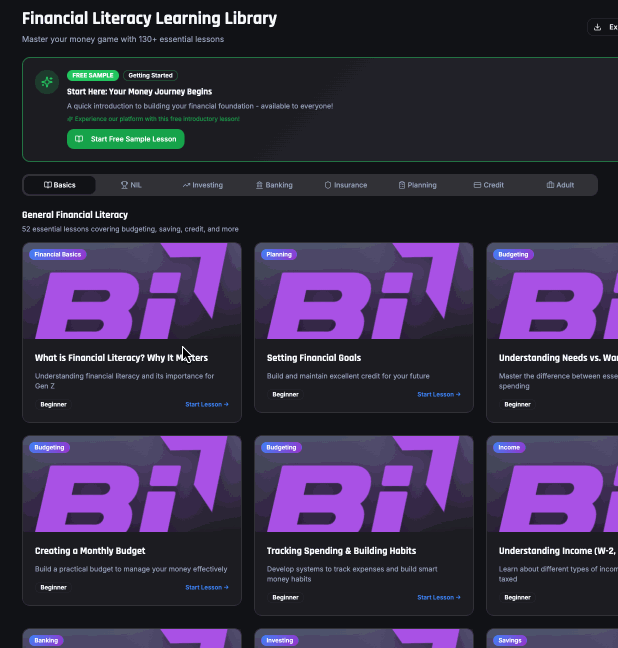The image size is (618, 648).
Task: Click the Financial Basics tag on first card
Action: (57, 254)
